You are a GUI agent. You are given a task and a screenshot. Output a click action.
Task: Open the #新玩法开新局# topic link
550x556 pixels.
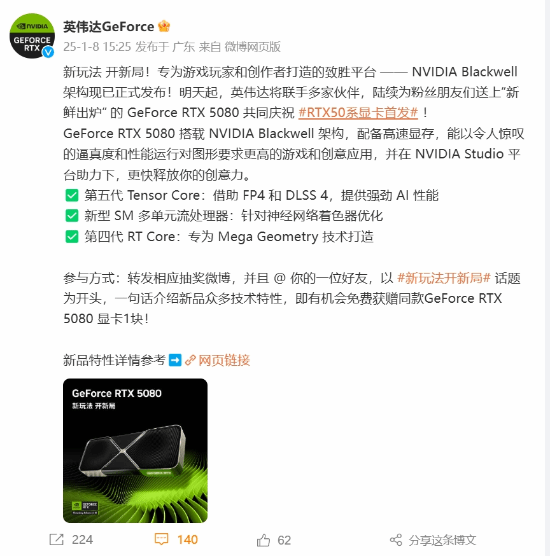444,278
